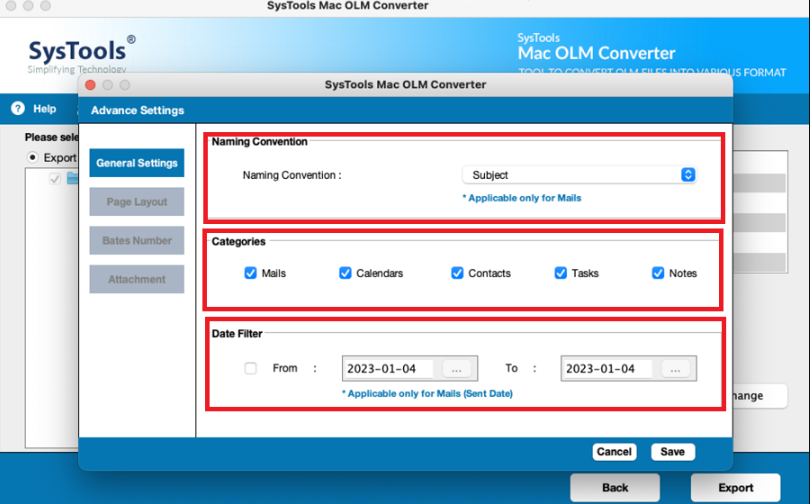Viewport: 810px width, 504px height.
Task: Click the Back button at the bottom
Action: 615,487
